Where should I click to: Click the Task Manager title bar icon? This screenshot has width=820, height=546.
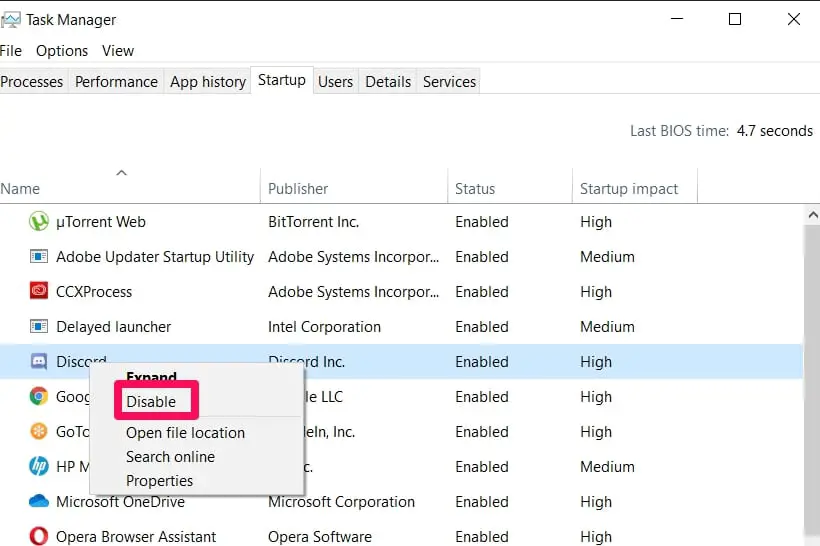[x=10, y=20]
